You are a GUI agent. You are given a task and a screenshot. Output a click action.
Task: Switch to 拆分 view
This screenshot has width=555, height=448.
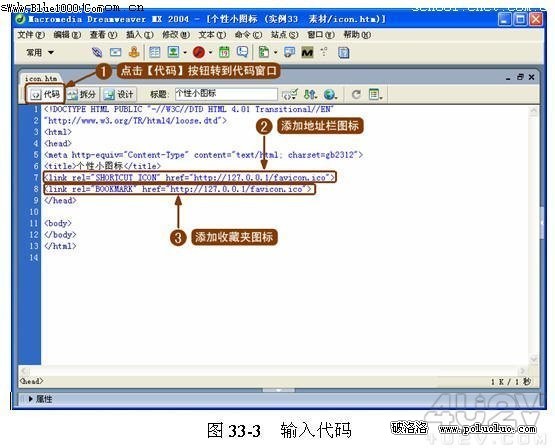point(82,94)
